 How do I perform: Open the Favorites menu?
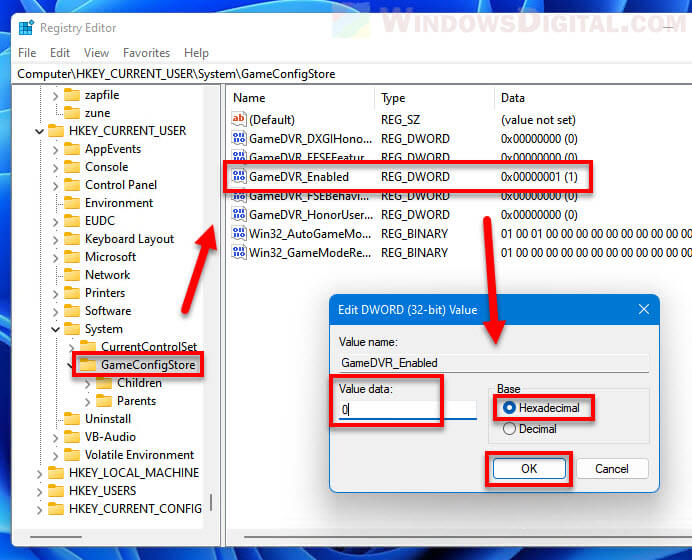point(146,53)
